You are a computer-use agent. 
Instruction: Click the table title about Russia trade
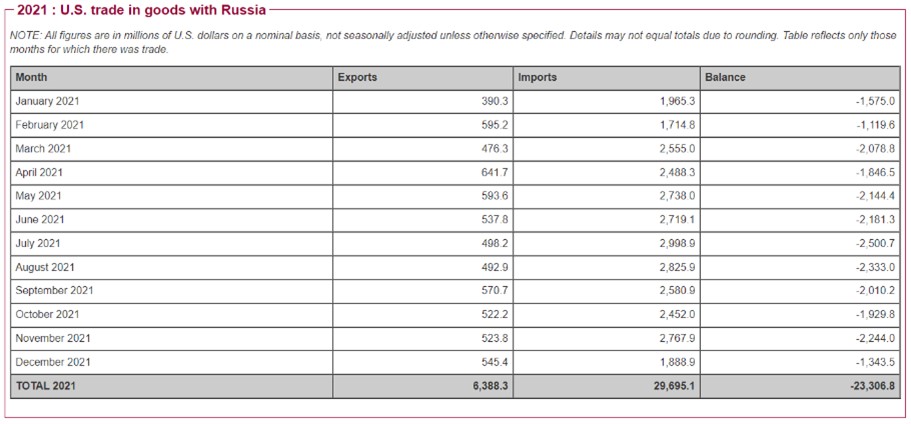pos(142,11)
